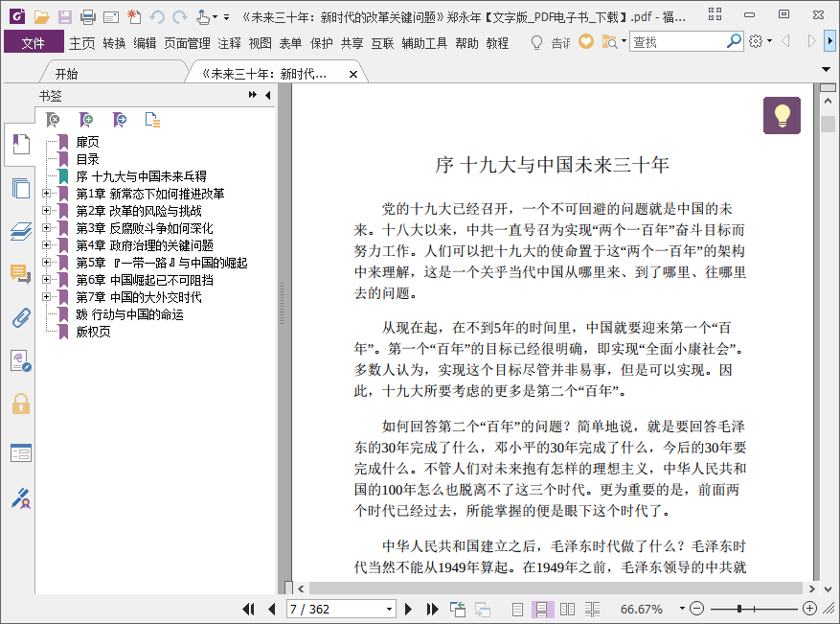Open the 转换 ribbon tab
Image resolution: width=840 pixels, height=624 pixels.
114,43
